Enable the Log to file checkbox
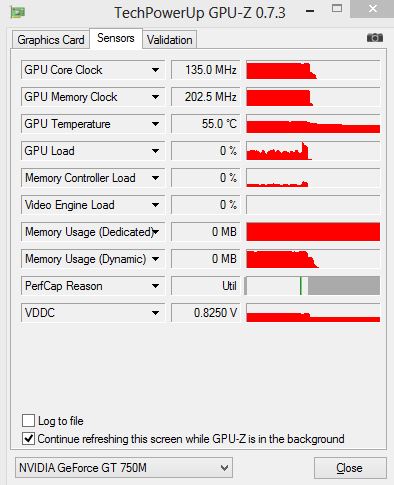 point(28,421)
